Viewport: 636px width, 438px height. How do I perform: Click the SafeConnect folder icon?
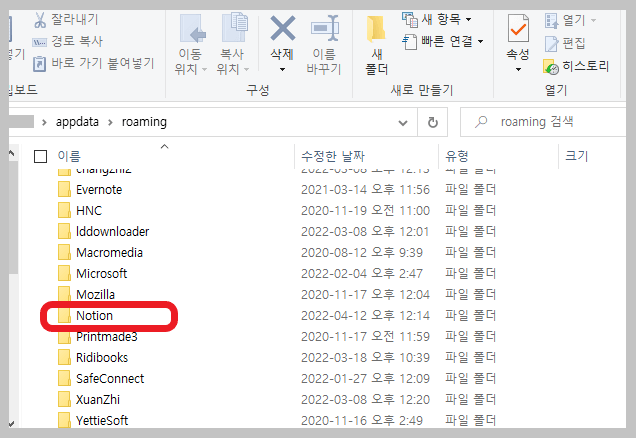[x=64, y=378]
